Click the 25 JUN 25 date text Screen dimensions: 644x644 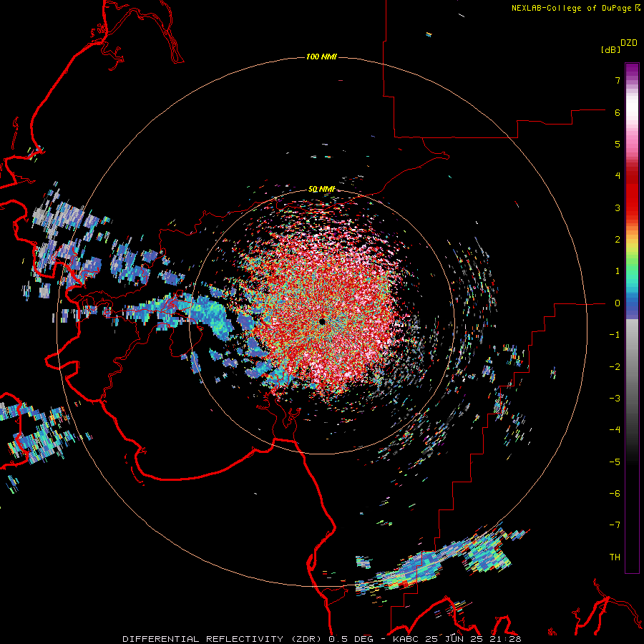(x=454, y=639)
